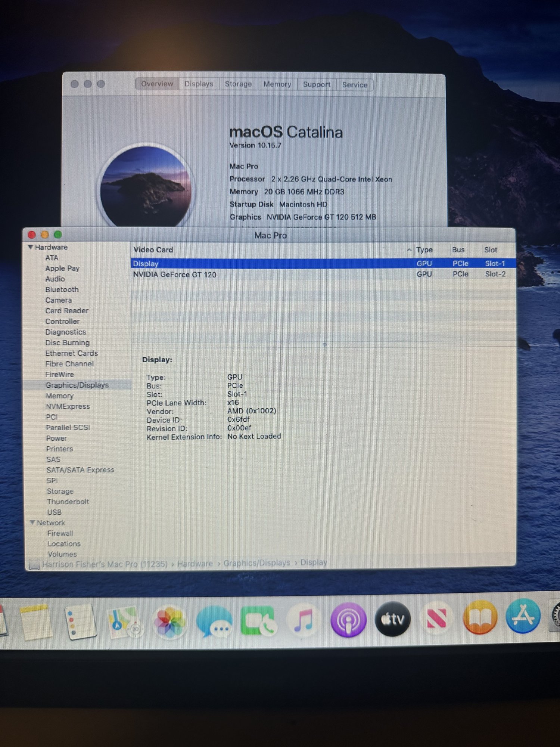Minimize the Mac Pro System Information window

click(x=45, y=235)
